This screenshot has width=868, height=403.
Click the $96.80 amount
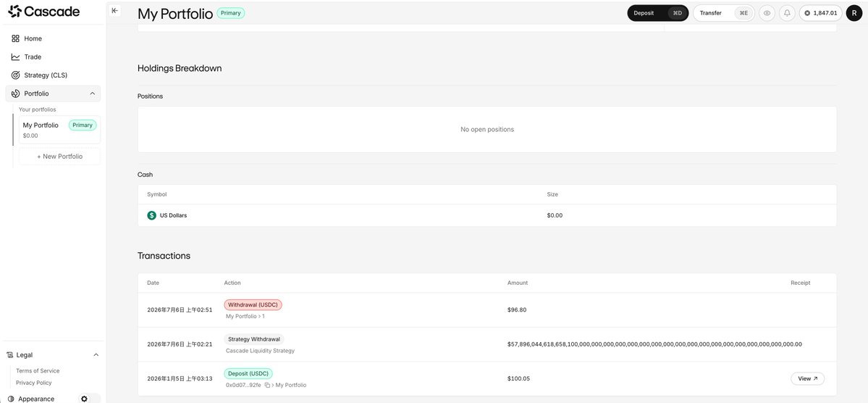pos(517,310)
